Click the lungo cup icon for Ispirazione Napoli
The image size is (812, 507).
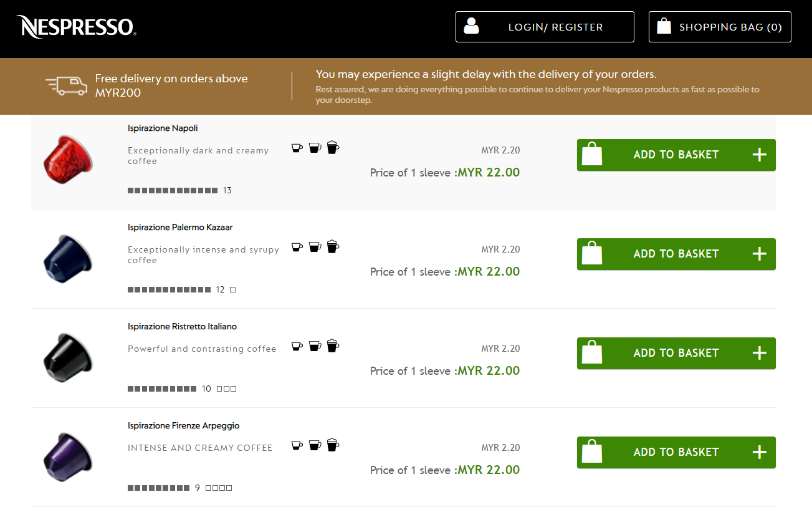(x=315, y=147)
